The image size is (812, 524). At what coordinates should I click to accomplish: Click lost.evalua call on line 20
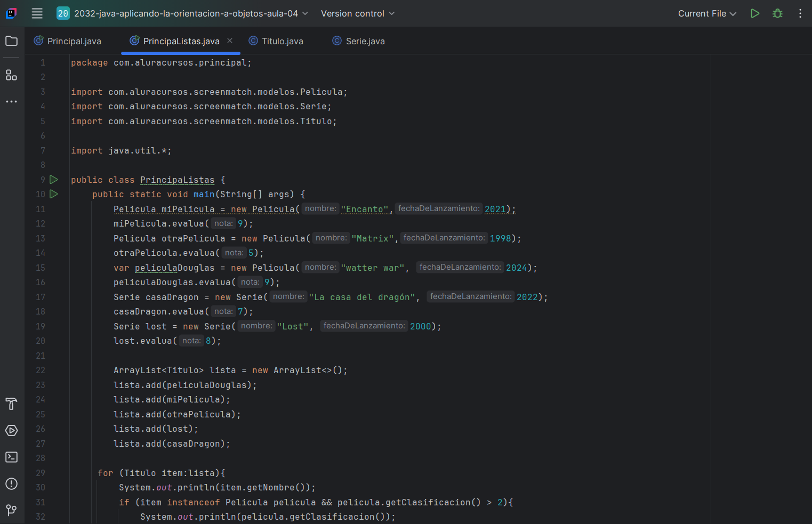point(167,341)
